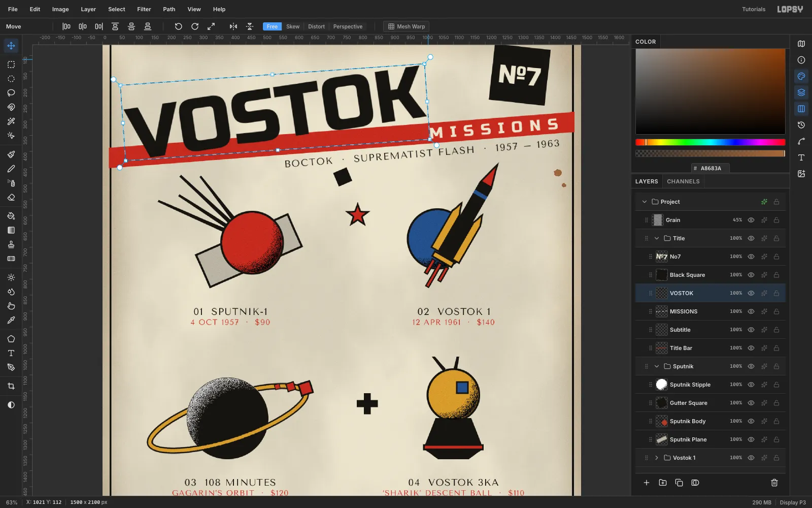Create new layer folder icon

click(x=663, y=483)
